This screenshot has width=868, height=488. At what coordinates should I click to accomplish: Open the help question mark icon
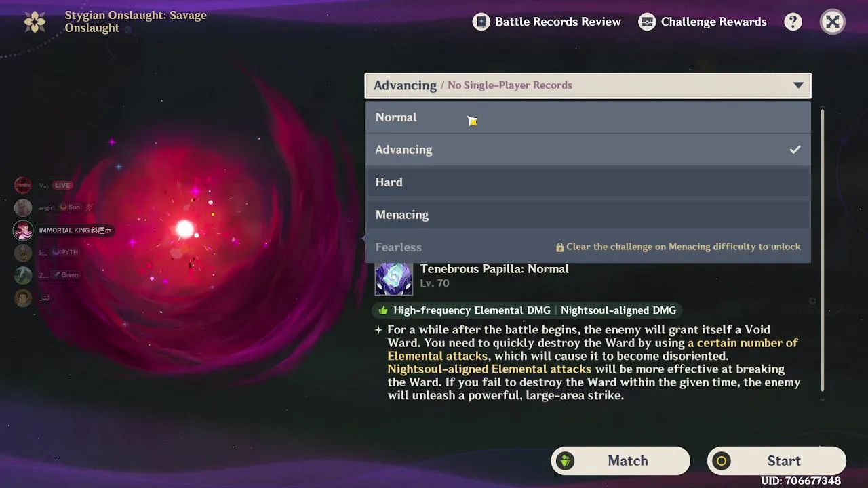coord(793,22)
